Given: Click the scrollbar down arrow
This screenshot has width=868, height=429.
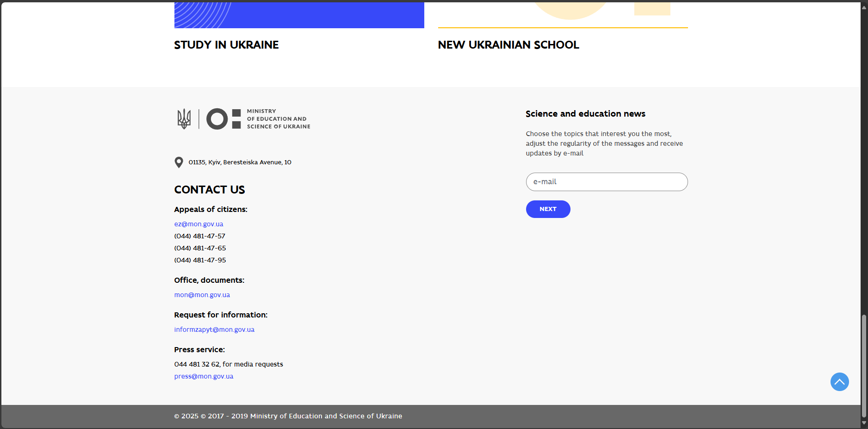Looking at the screenshot, I should coord(863,423).
